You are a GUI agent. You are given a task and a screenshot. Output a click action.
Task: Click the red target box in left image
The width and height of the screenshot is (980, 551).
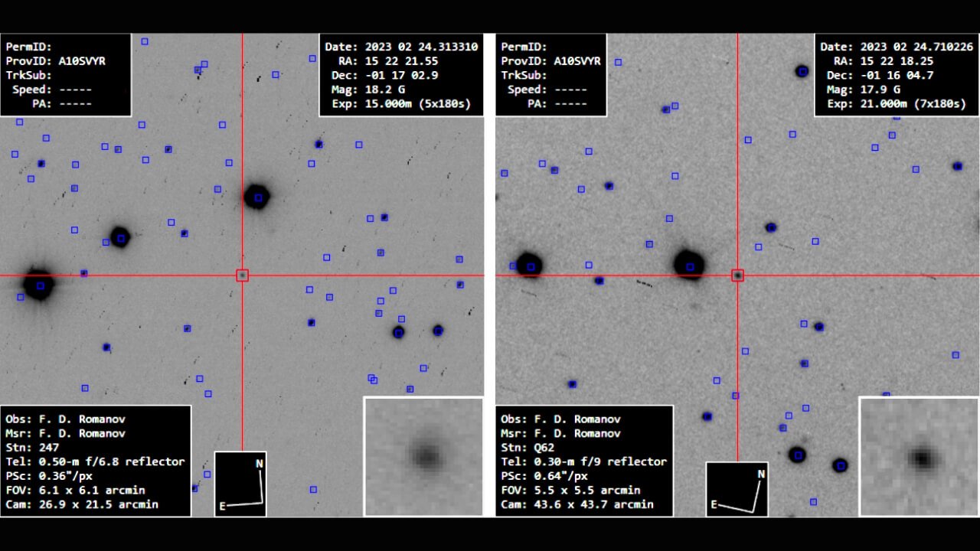pyautogui.click(x=242, y=275)
